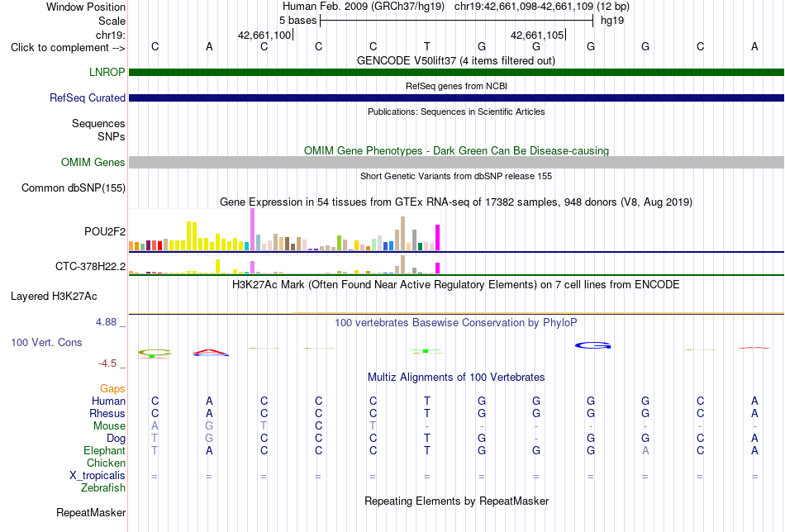The width and height of the screenshot is (785, 532).
Task: Click the T base in the Human row
Action: 427,401
